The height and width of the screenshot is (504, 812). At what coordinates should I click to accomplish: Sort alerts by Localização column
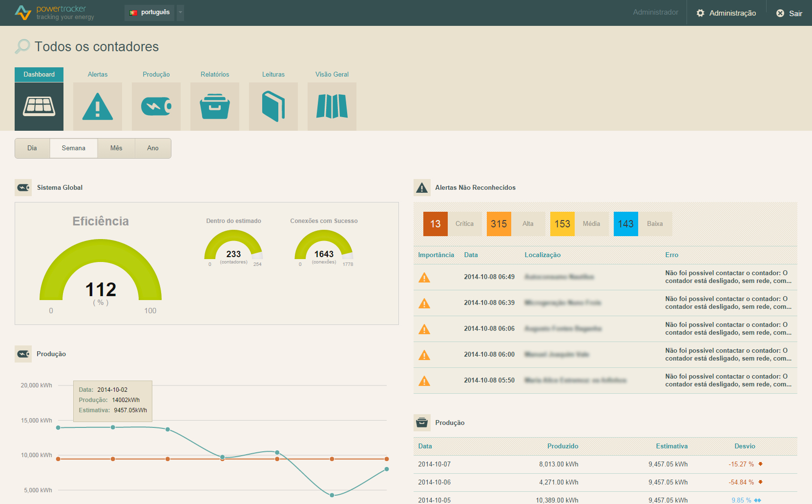tap(542, 255)
